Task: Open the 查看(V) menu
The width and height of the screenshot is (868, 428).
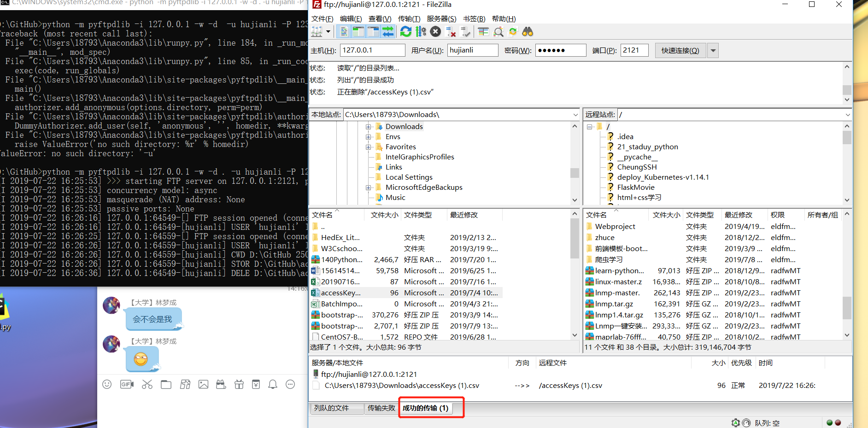Action: [380, 19]
